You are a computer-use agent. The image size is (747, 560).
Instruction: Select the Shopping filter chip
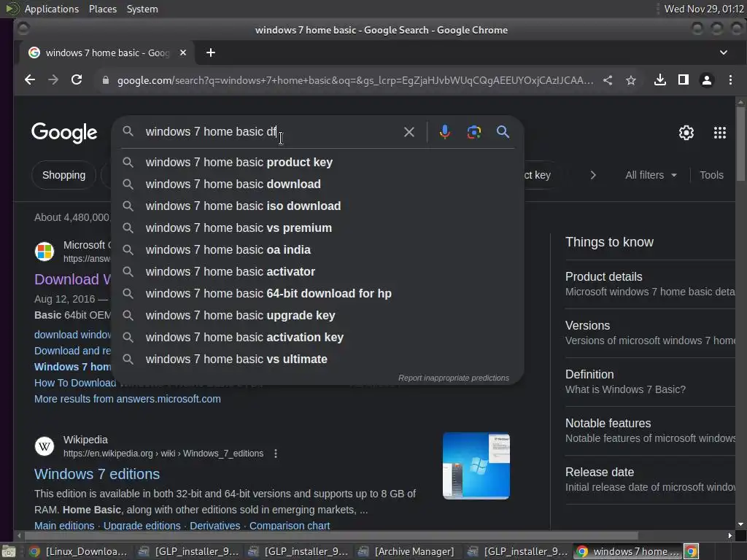click(x=64, y=175)
